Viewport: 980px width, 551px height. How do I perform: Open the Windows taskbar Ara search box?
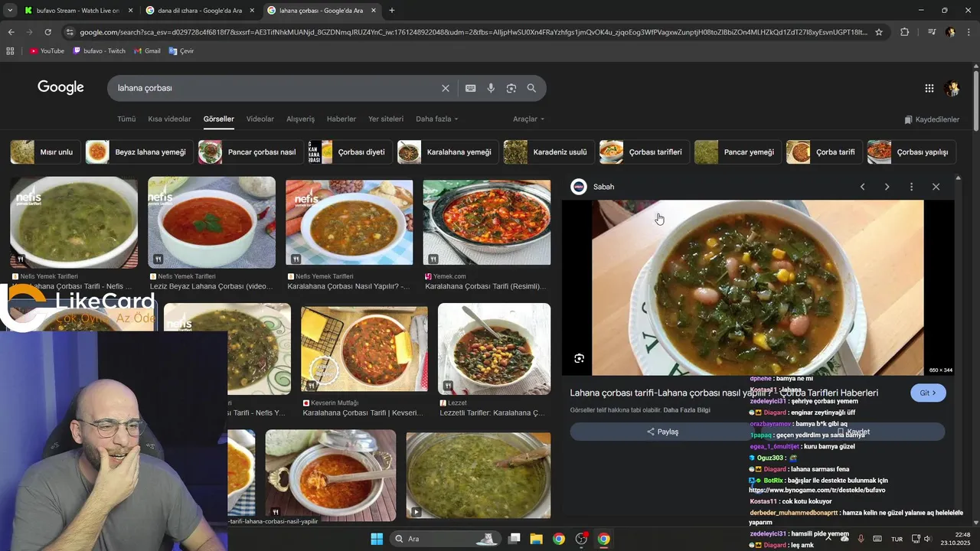pyautogui.click(x=444, y=539)
